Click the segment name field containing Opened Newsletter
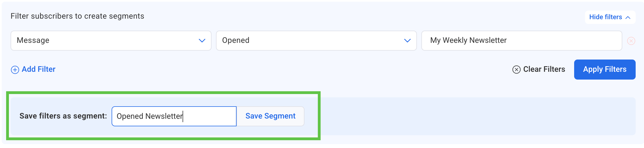This screenshot has width=644, height=148. pyautogui.click(x=174, y=116)
